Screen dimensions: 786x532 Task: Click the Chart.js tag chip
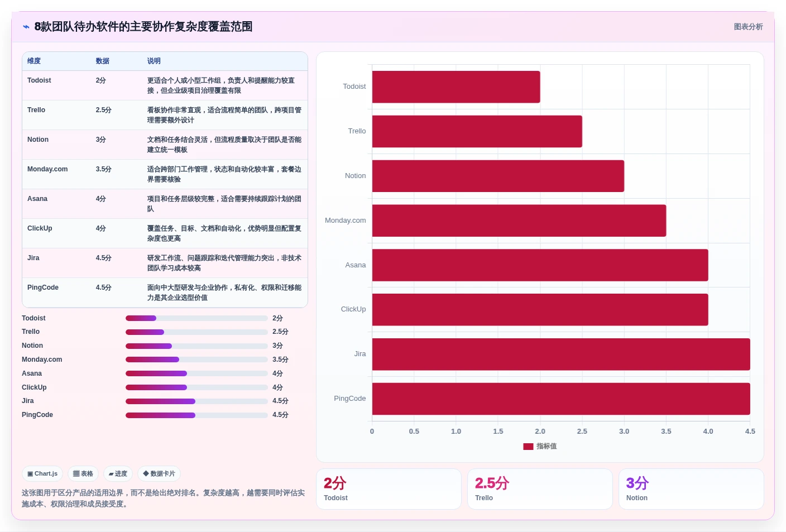[x=42, y=473]
